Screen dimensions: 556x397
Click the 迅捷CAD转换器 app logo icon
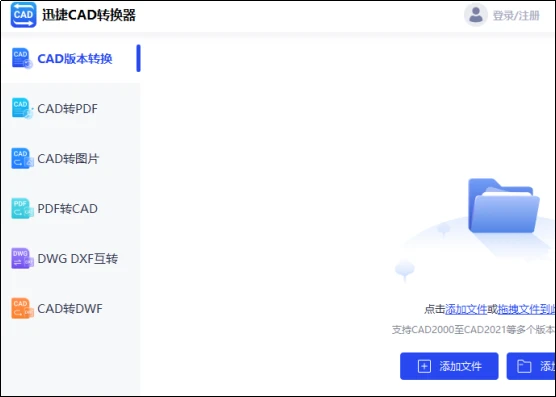click(23, 15)
